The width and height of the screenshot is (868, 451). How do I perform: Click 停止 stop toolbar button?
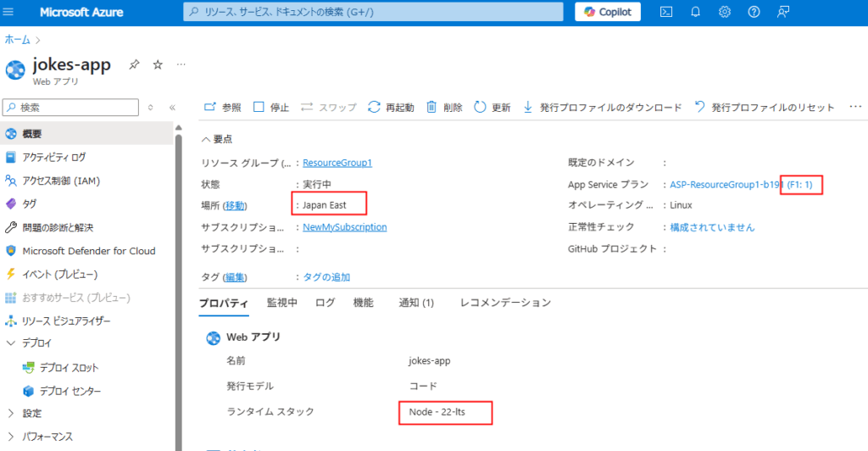tap(271, 108)
